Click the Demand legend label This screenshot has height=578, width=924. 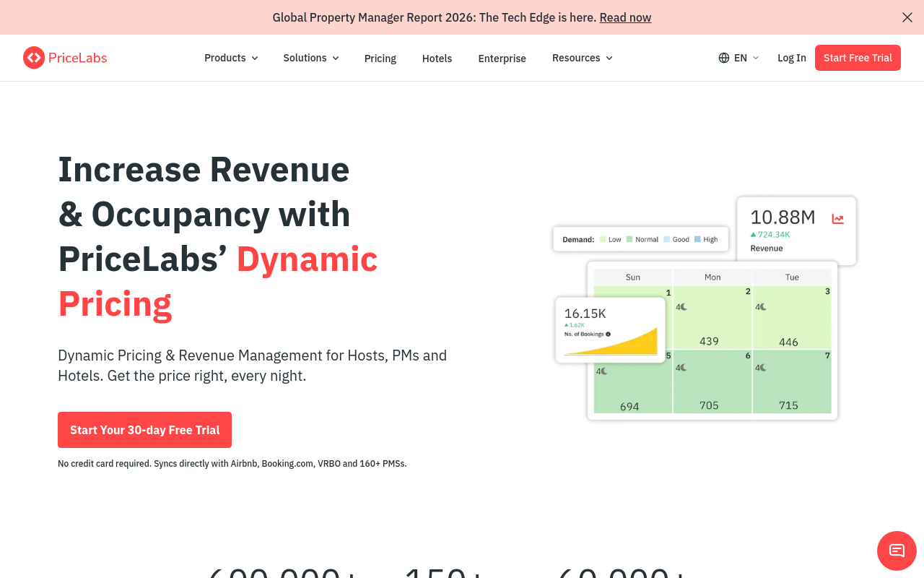coord(578,239)
